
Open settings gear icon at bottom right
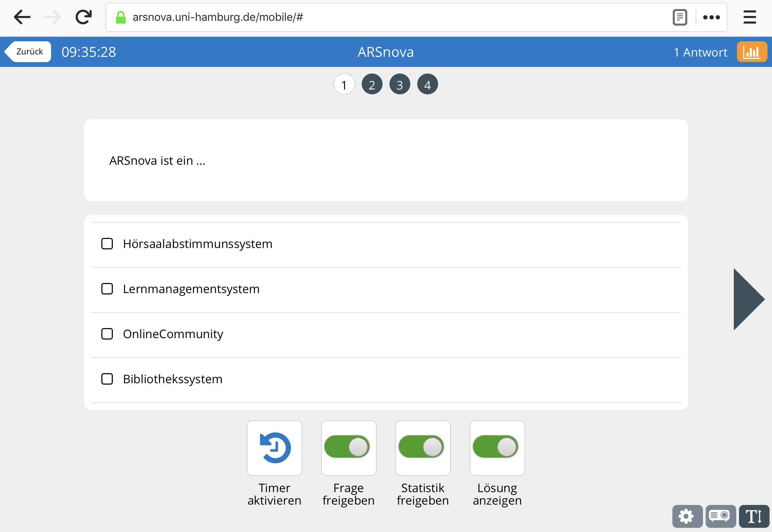click(687, 516)
